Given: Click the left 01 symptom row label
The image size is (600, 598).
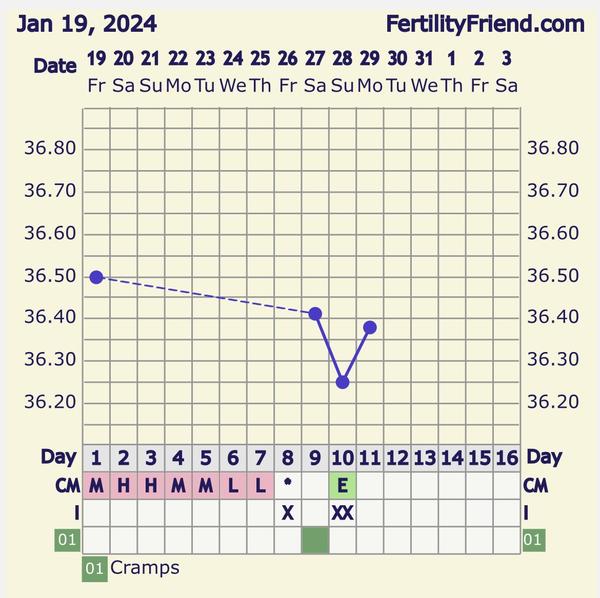Looking at the screenshot, I should [67, 541].
